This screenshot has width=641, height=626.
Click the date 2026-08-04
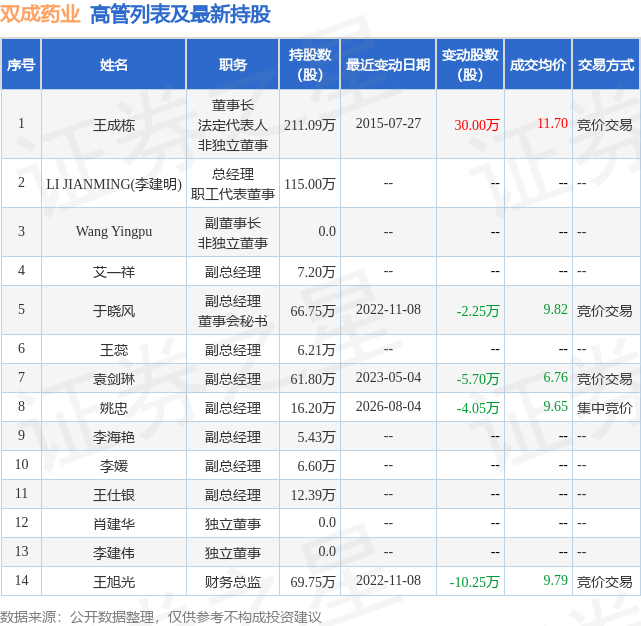(x=388, y=406)
